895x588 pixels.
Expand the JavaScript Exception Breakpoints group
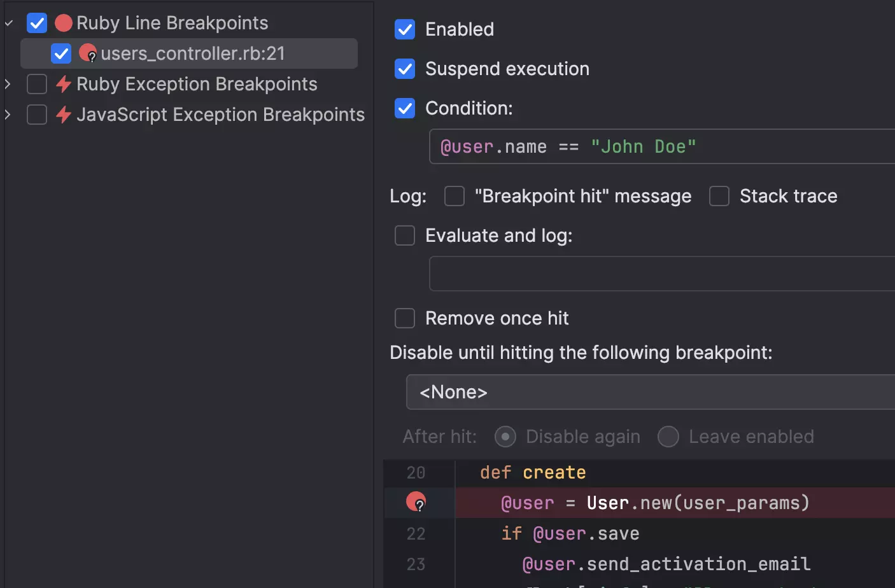(8, 115)
